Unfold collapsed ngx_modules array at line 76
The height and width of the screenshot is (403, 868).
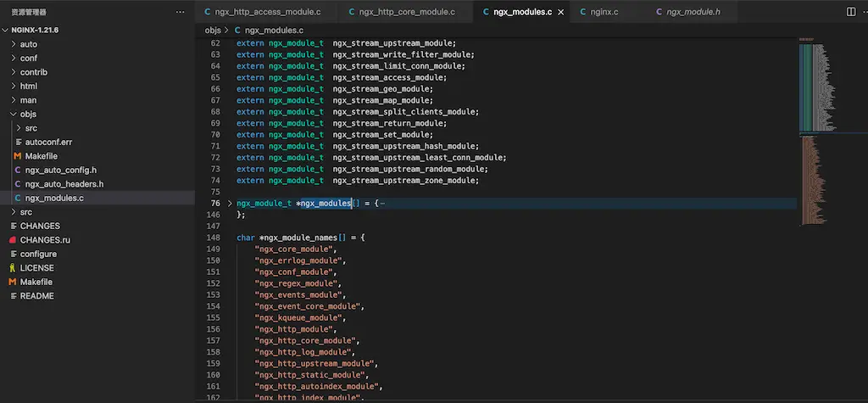coord(230,204)
